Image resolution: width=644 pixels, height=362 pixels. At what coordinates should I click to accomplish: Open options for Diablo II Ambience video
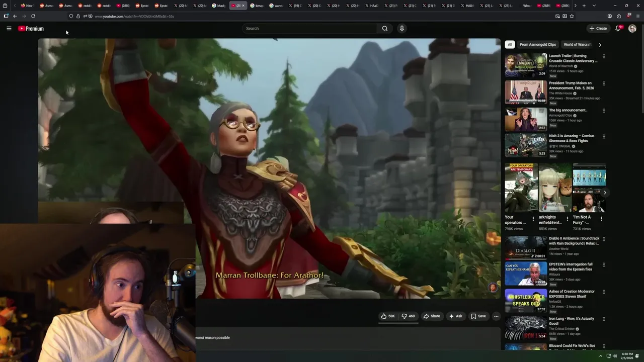click(604, 239)
